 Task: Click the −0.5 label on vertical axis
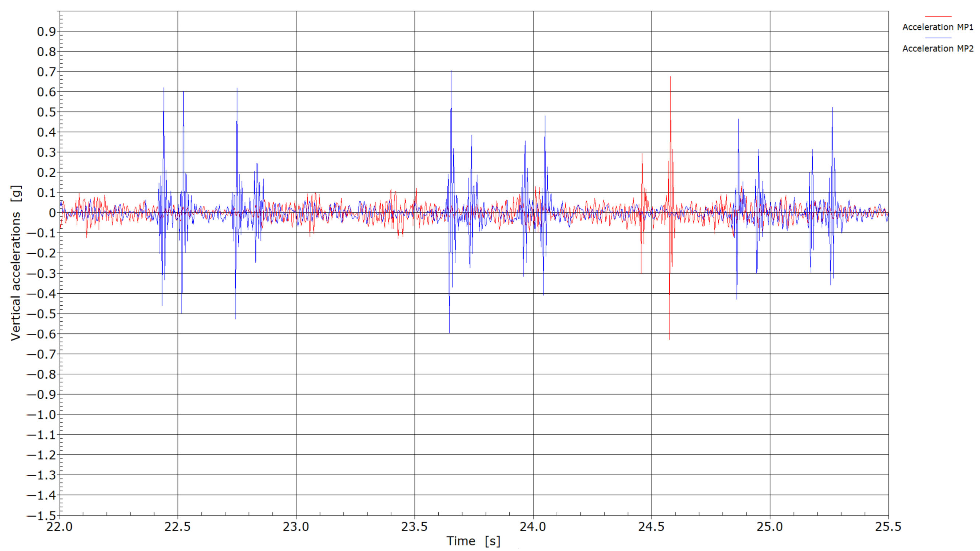pos(41,314)
